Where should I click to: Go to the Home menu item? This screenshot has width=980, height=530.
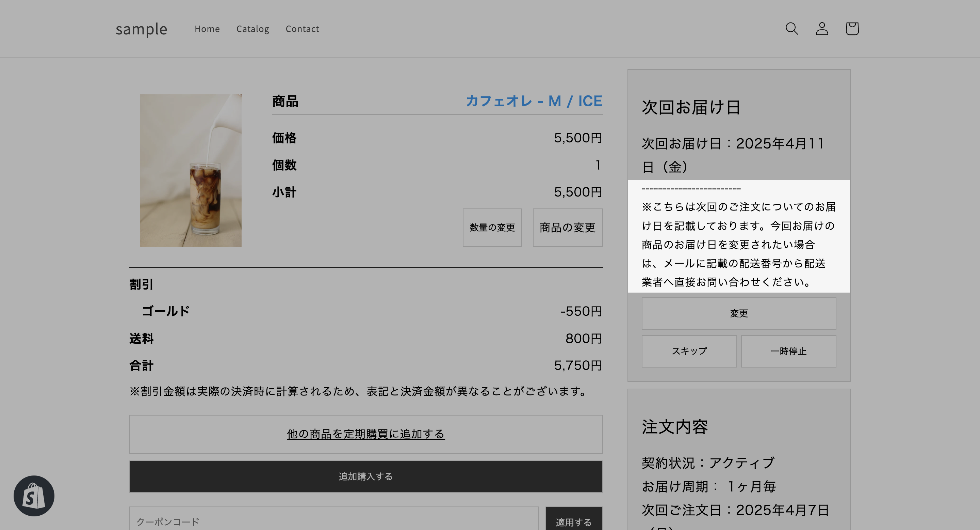tap(207, 29)
